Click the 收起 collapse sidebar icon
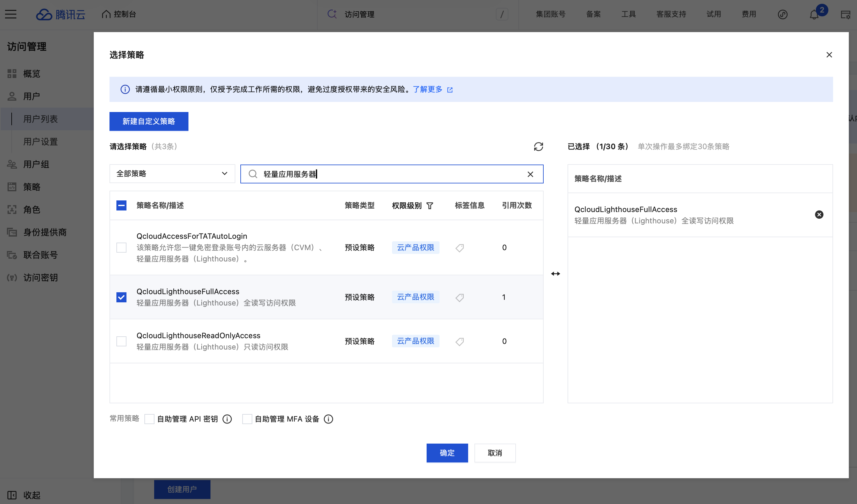The height and width of the screenshot is (504, 857). click(12, 495)
